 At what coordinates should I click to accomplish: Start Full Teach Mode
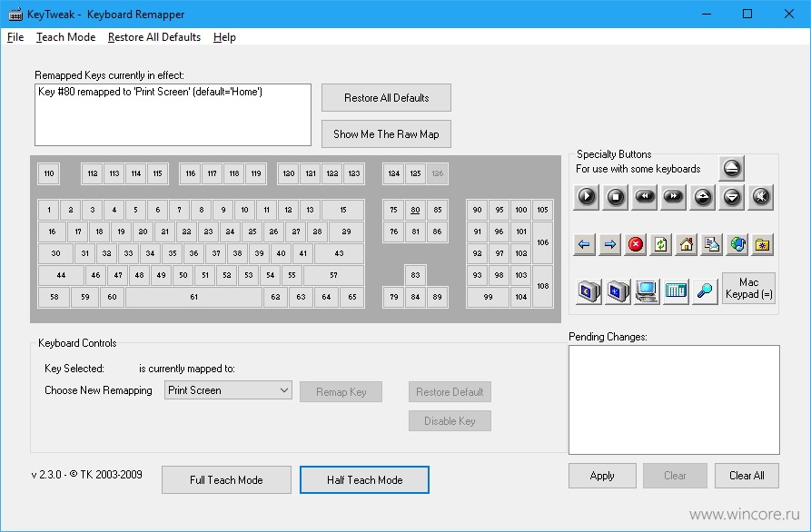pyautogui.click(x=226, y=479)
